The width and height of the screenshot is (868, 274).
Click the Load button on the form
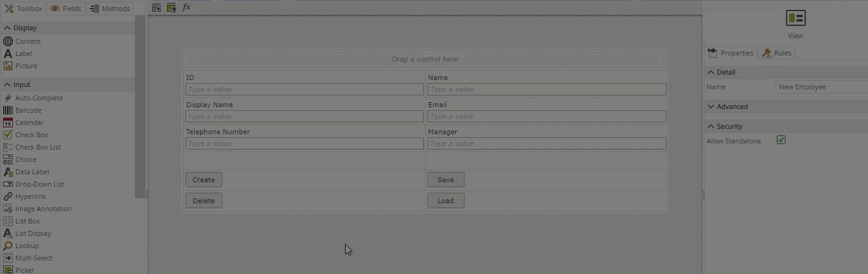446,201
